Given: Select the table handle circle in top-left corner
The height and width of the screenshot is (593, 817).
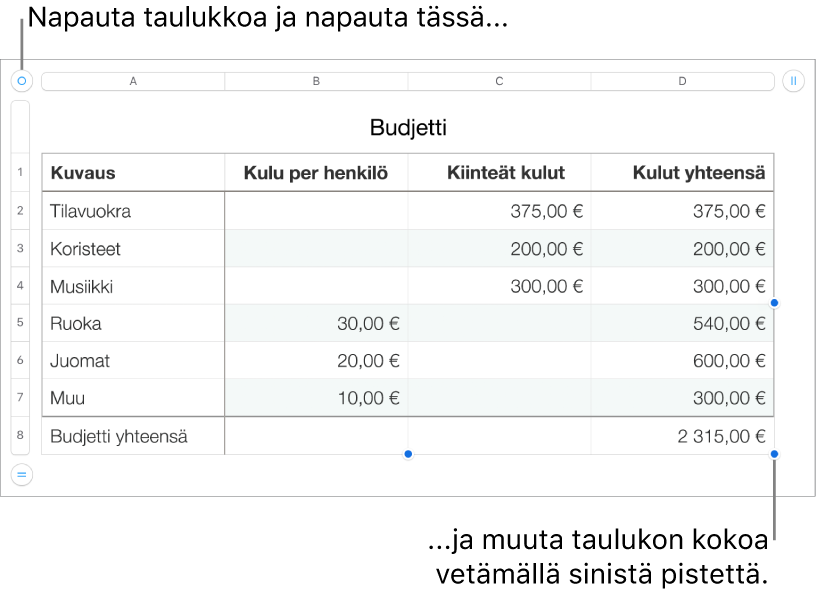Looking at the screenshot, I should click(x=21, y=81).
